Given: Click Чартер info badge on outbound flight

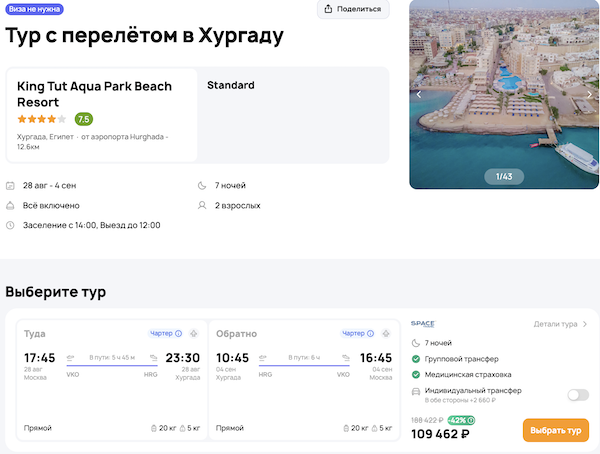Looking at the screenshot, I should pyautogui.click(x=165, y=333).
